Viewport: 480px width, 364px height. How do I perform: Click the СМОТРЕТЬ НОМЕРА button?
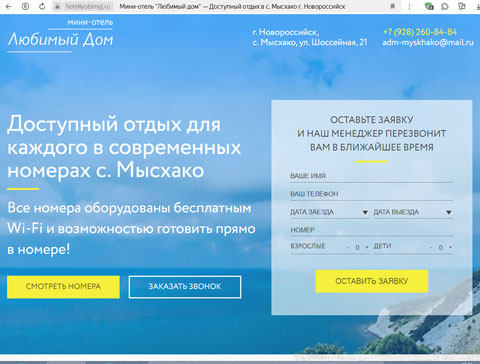click(x=63, y=287)
